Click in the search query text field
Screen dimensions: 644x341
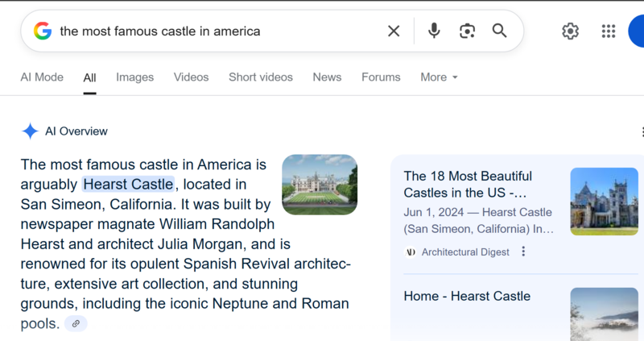click(217, 31)
